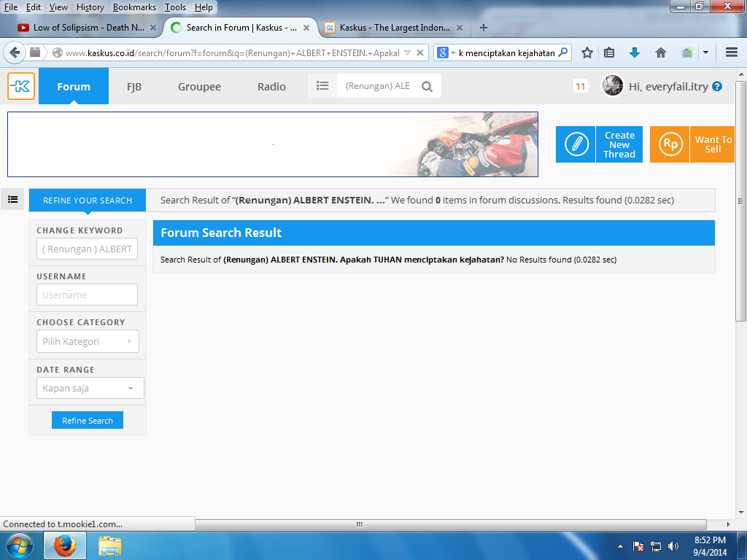Open the Tools menu
The image size is (747, 560).
pos(175,7)
